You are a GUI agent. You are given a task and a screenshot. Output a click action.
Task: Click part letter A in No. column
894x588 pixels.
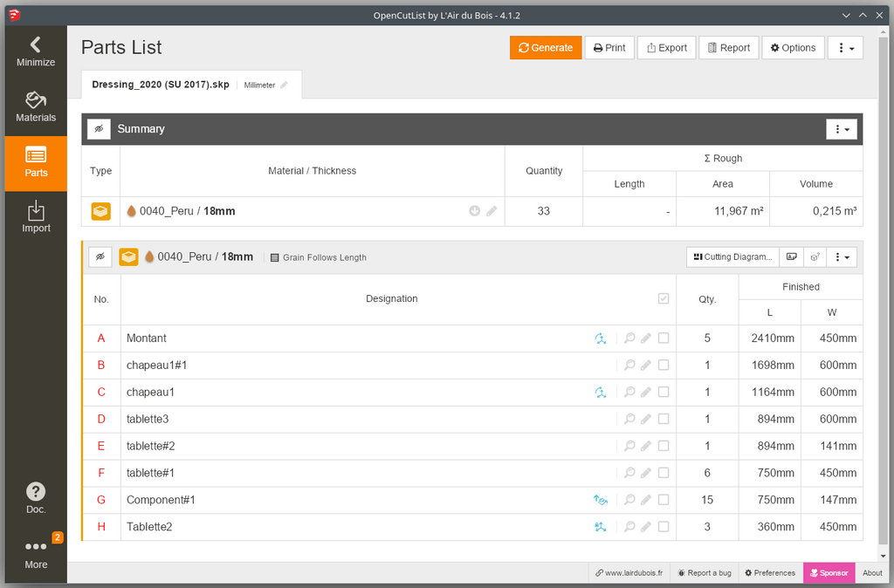(x=101, y=338)
